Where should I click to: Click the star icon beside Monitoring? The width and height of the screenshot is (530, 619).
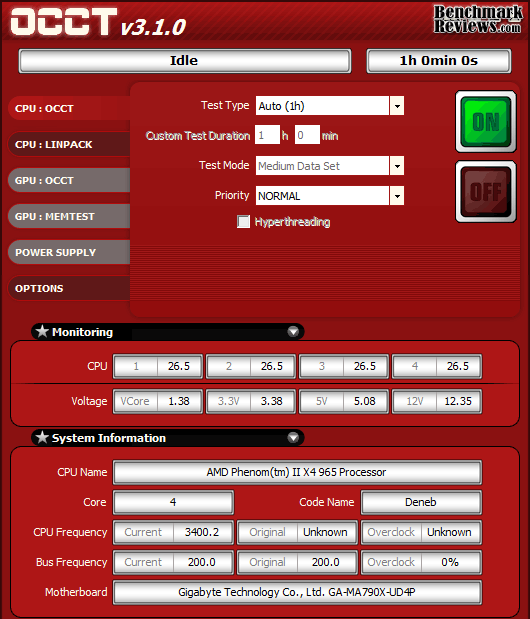(x=42, y=332)
